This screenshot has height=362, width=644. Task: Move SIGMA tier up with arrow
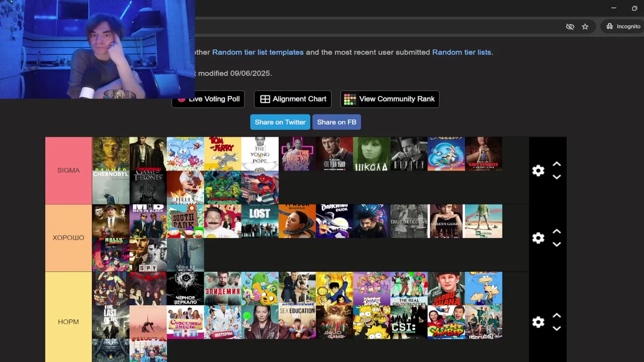point(556,164)
